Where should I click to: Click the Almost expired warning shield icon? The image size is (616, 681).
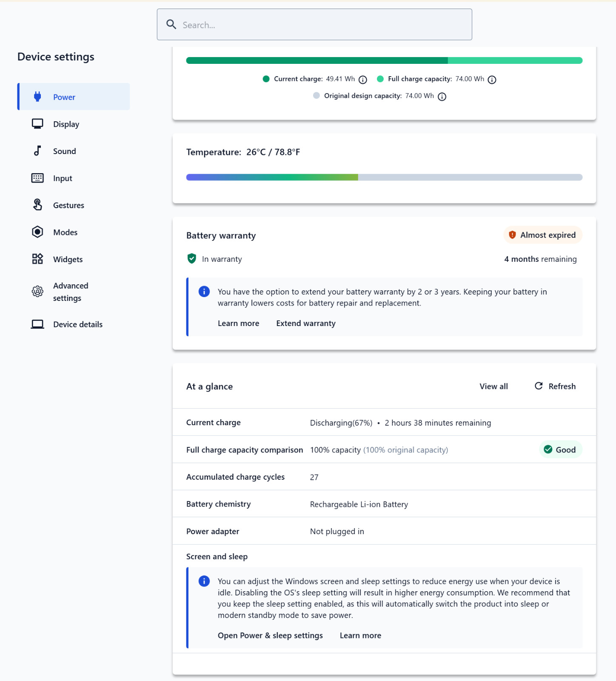tap(512, 235)
